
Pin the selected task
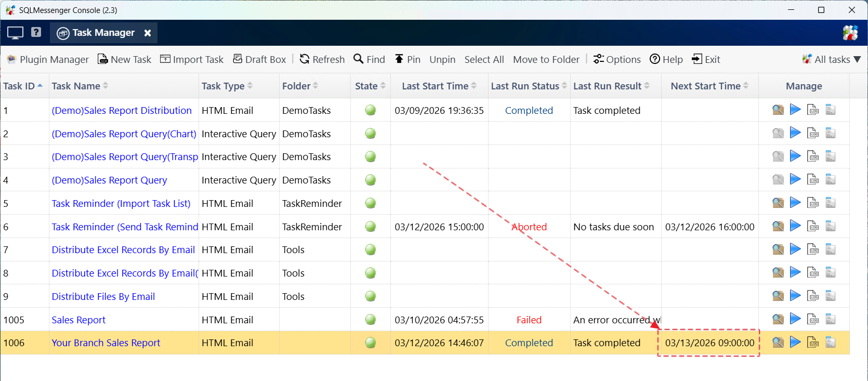pos(407,59)
